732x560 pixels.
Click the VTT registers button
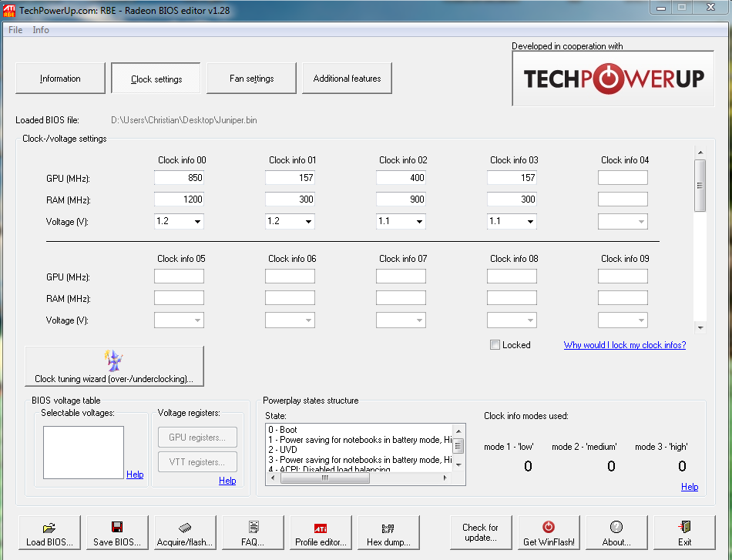tap(197, 462)
